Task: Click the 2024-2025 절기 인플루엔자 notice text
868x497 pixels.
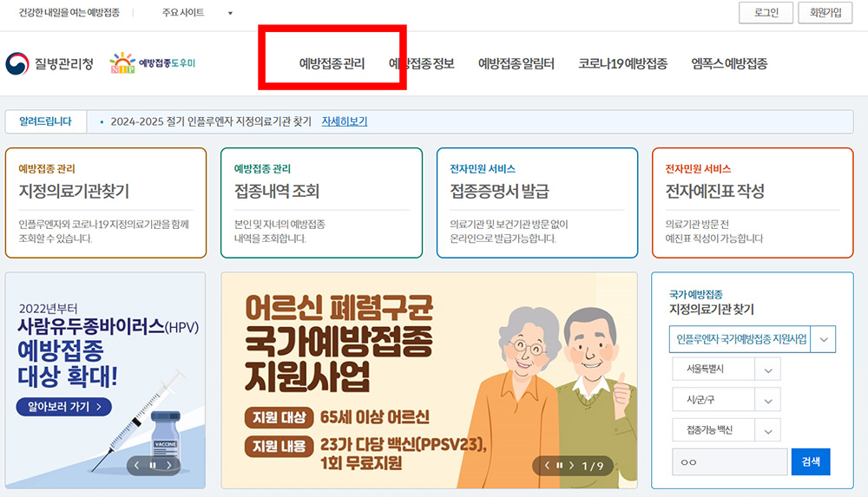Action: pyautogui.click(x=211, y=121)
